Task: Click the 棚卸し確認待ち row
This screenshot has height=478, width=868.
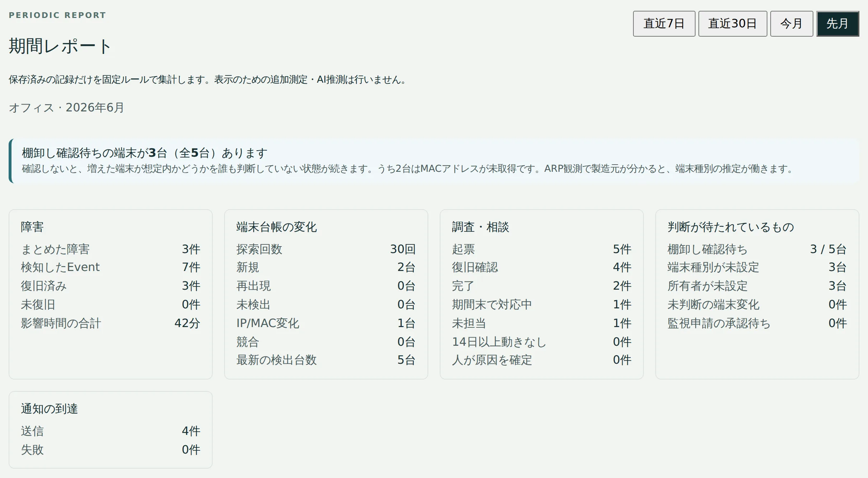Action: click(x=757, y=249)
